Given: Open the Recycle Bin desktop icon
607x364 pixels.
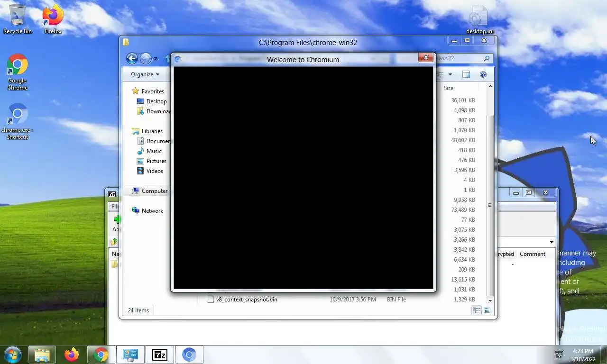Looking at the screenshot, I should [17, 19].
